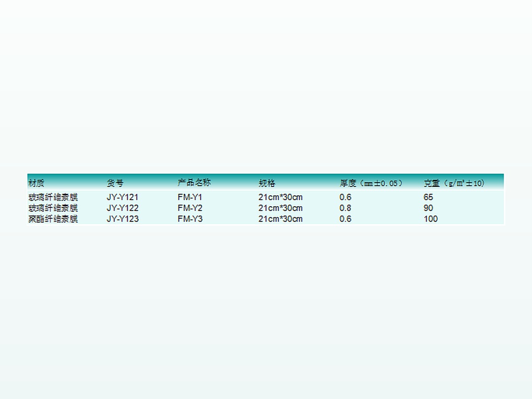Click the 规格 column header
This screenshot has width=532, height=399.
[x=267, y=183]
